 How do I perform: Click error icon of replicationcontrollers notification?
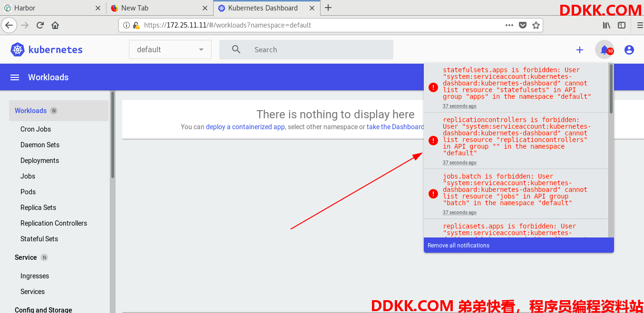click(433, 141)
